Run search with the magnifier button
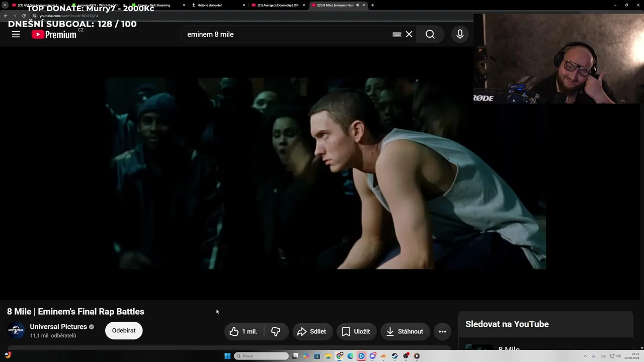The image size is (644, 362). (430, 34)
